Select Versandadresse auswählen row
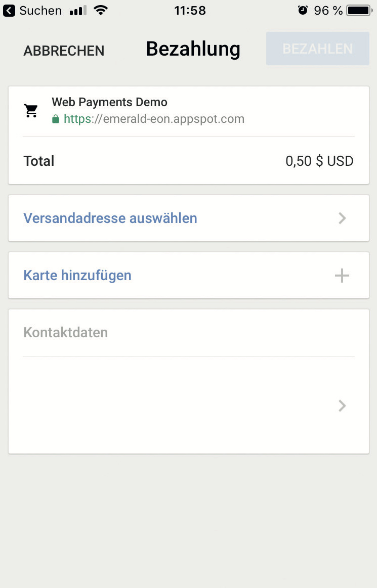Image resolution: width=377 pixels, height=588 pixels. click(x=110, y=218)
